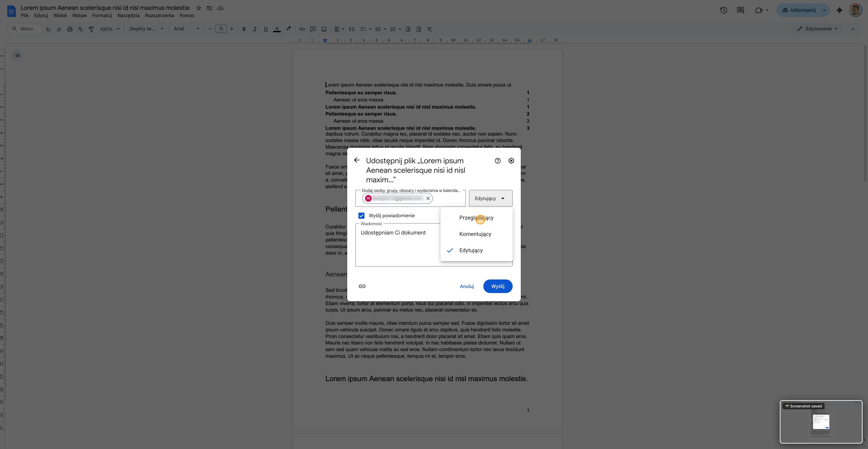Click the Anuluj button

pyautogui.click(x=467, y=286)
